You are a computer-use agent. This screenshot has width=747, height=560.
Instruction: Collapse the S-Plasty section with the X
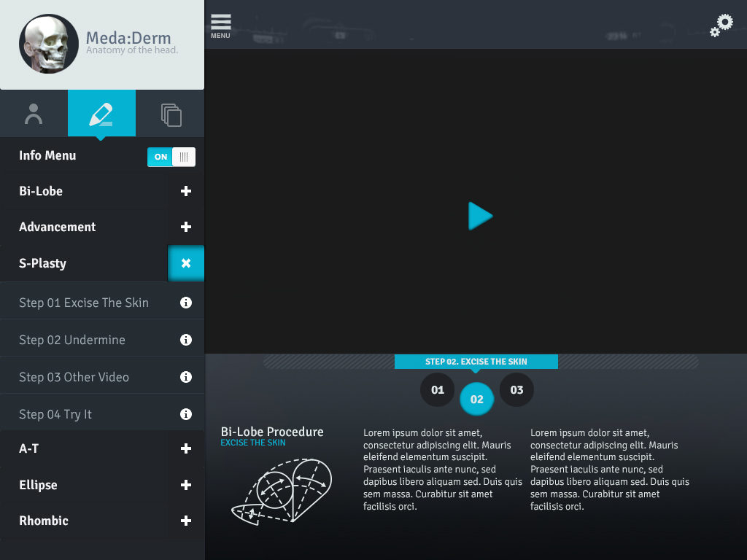[185, 262]
